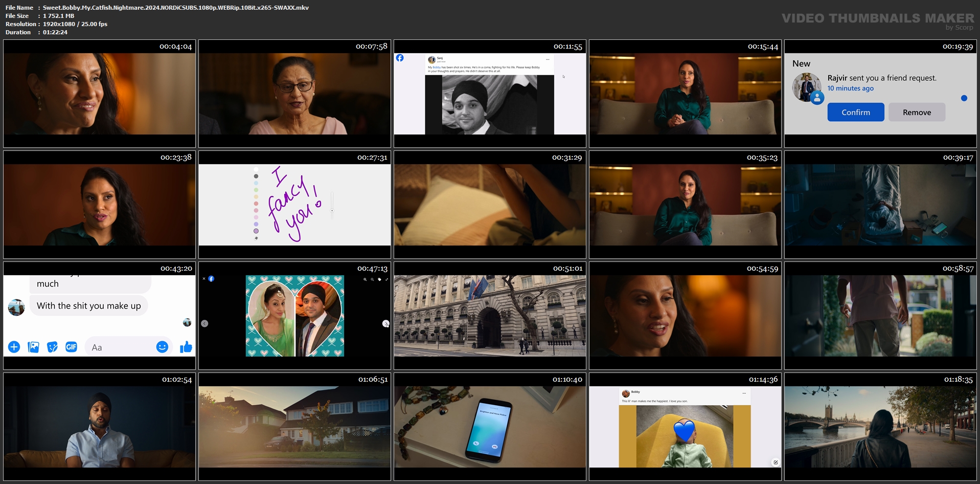Click the blue heart sticker over the baby's face
This screenshot has height=484, width=980.
[x=684, y=431]
